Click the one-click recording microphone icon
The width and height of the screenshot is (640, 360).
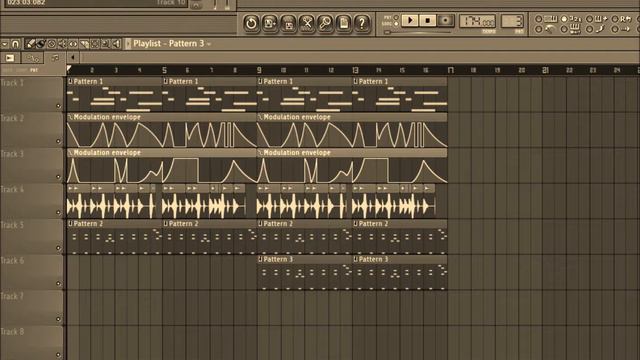click(x=325, y=23)
